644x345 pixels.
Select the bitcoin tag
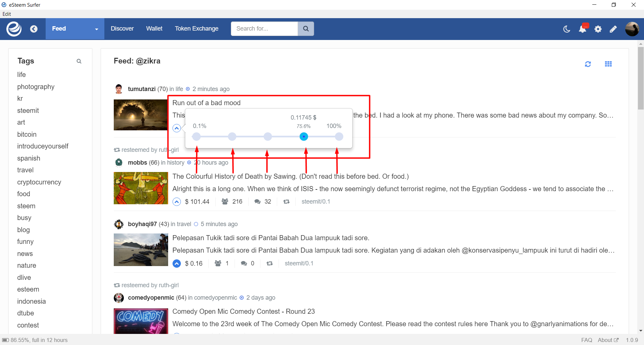pyautogui.click(x=27, y=134)
